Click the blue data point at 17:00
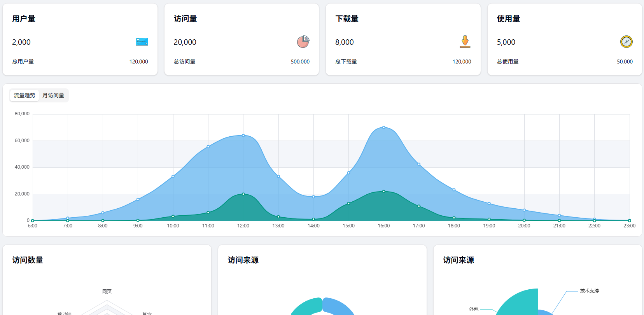The height and width of the screenshot is (315, 644). click(419, 164)
